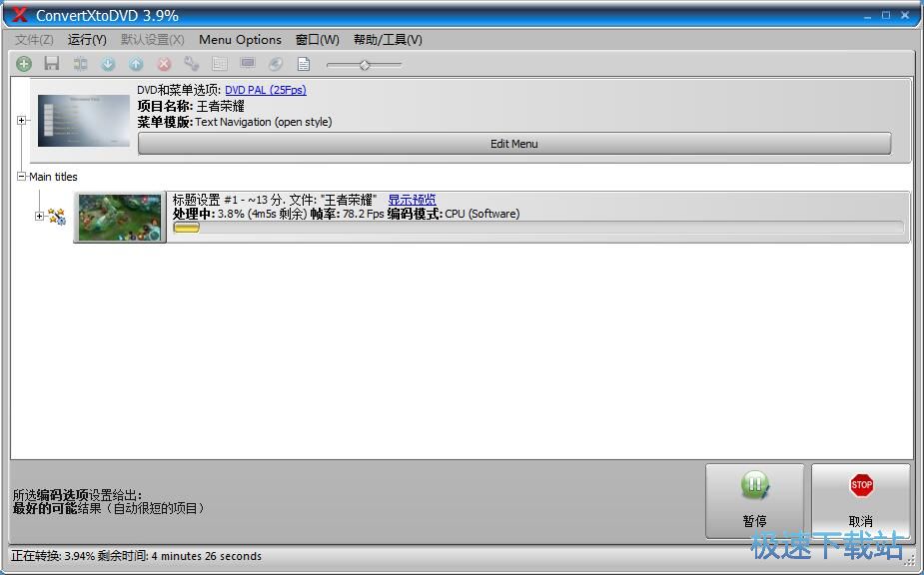
Task: Click the Text Navigation (open style) text
Action: point(264,122)
